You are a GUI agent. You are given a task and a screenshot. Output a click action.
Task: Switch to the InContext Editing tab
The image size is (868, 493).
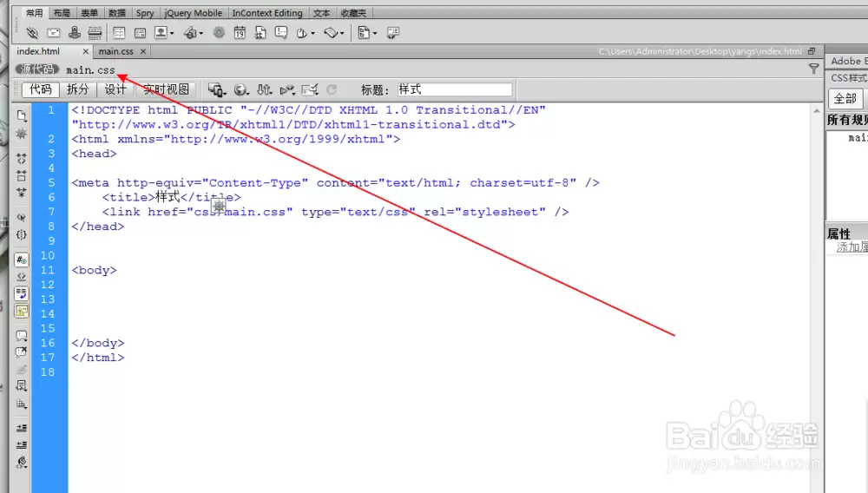click(x=267, y=13)
